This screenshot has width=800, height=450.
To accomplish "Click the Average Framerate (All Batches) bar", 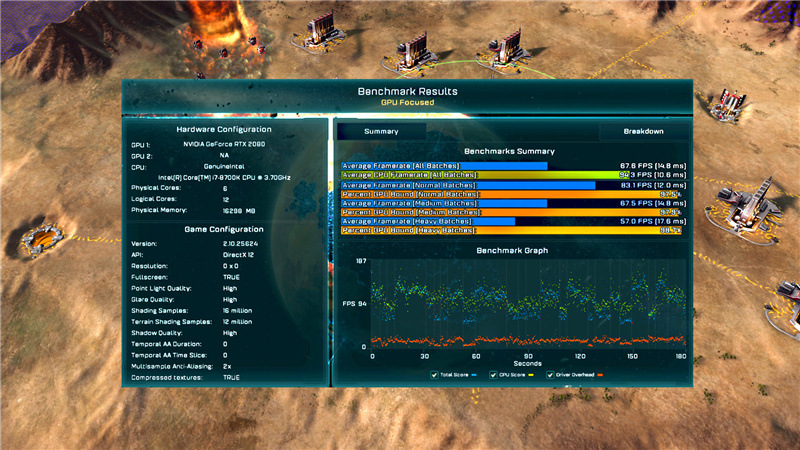I will coord(444,166).
